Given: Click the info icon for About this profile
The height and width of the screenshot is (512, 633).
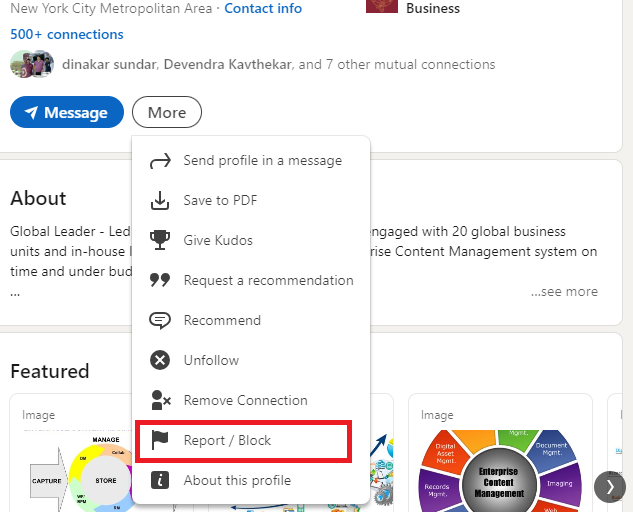Looking at the screenshot, I should coord(160,480).
